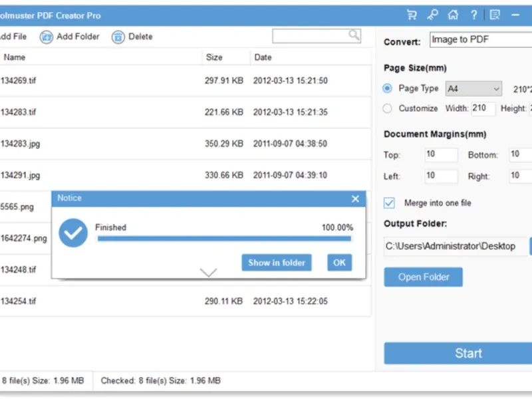
Task: Click the Bottom margin input field
Action: (x=521, y=155)
